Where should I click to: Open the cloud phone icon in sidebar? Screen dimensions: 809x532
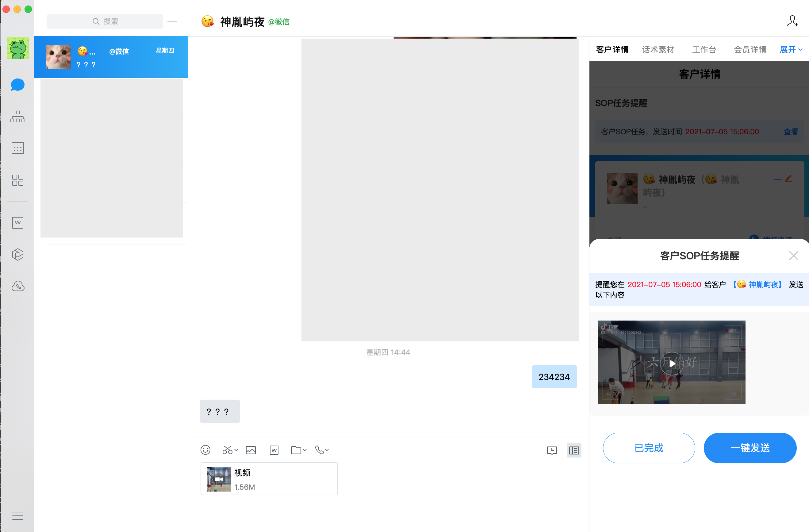click(x=18, y=286)
